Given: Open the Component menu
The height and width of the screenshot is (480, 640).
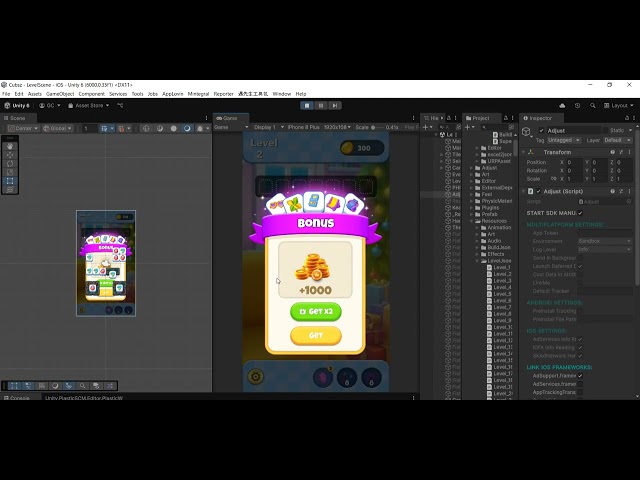Looking at the screenshot, I should [91, 94].
